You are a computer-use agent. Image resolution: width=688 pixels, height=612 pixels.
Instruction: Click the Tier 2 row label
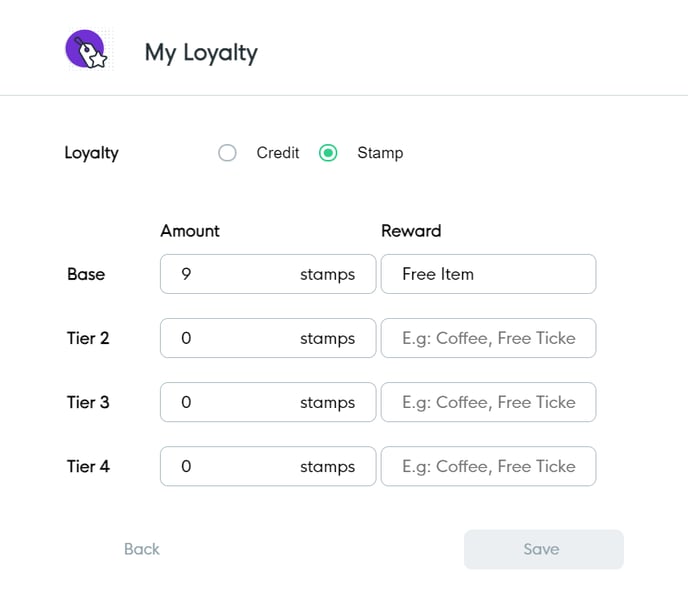[88, 338]
